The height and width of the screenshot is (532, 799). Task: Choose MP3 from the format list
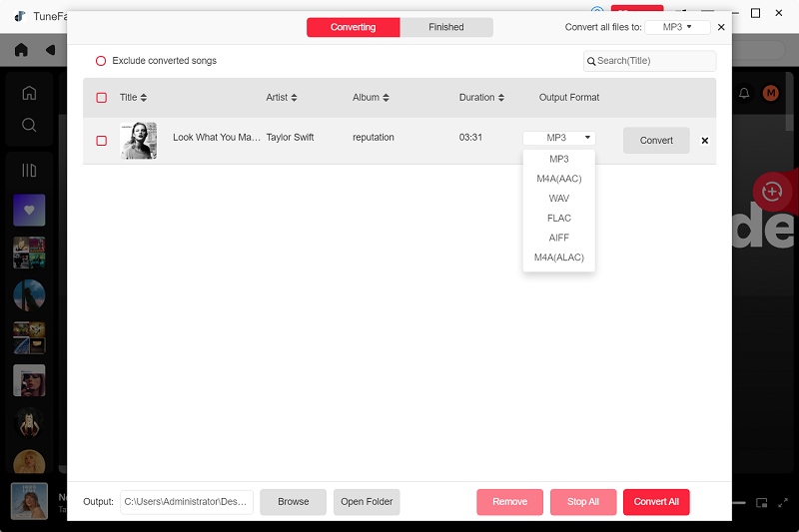coord(559,159)
